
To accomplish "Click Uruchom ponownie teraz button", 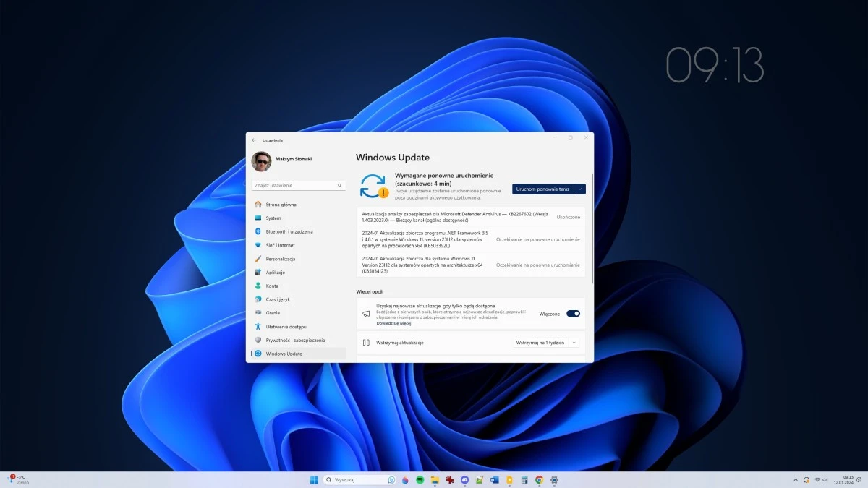I will (542, 189).
